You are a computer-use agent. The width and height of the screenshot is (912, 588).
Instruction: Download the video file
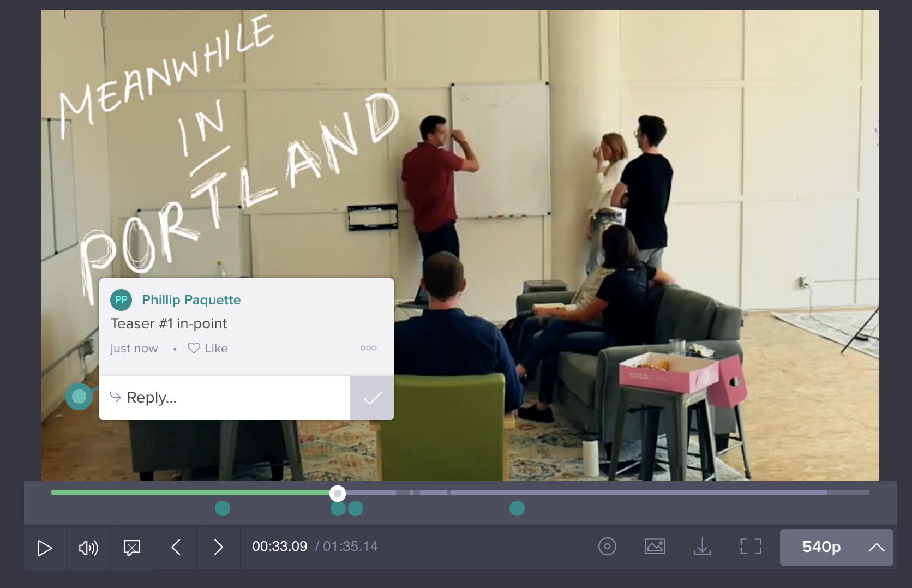702,547
